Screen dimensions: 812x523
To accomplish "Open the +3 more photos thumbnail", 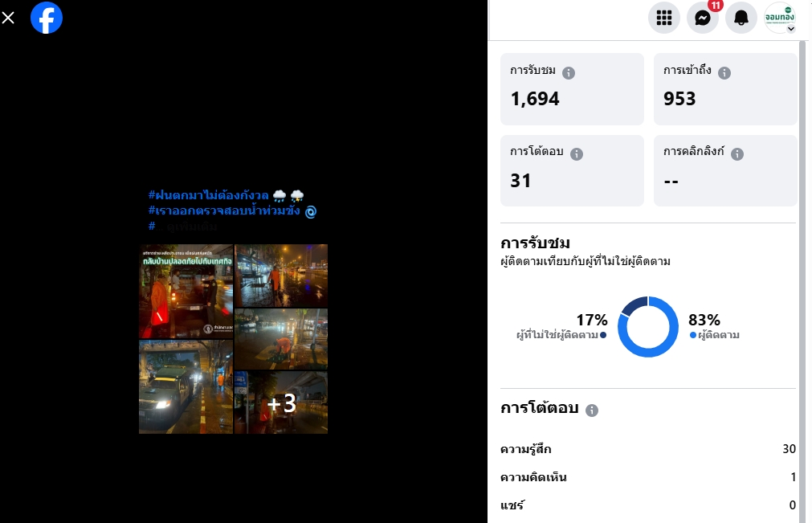I will [x=281, y=402].
